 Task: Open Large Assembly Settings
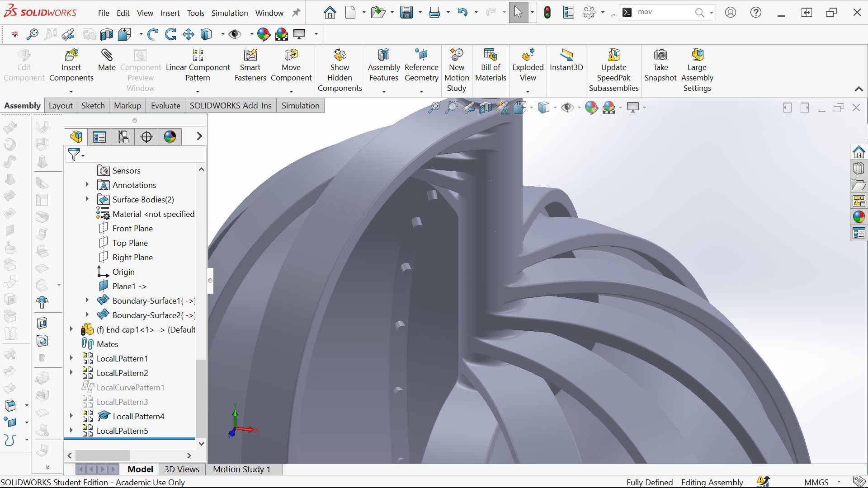pos(697,70)
